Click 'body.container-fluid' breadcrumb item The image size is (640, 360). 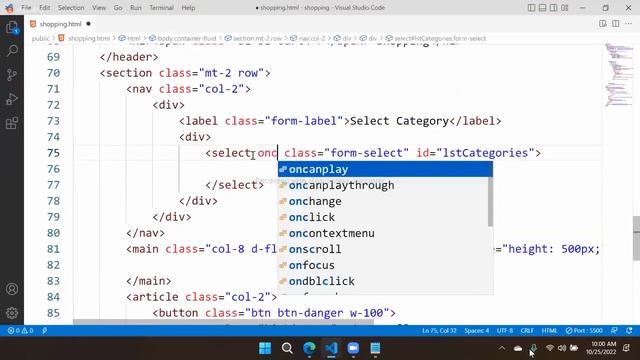[x=187, y=38]
